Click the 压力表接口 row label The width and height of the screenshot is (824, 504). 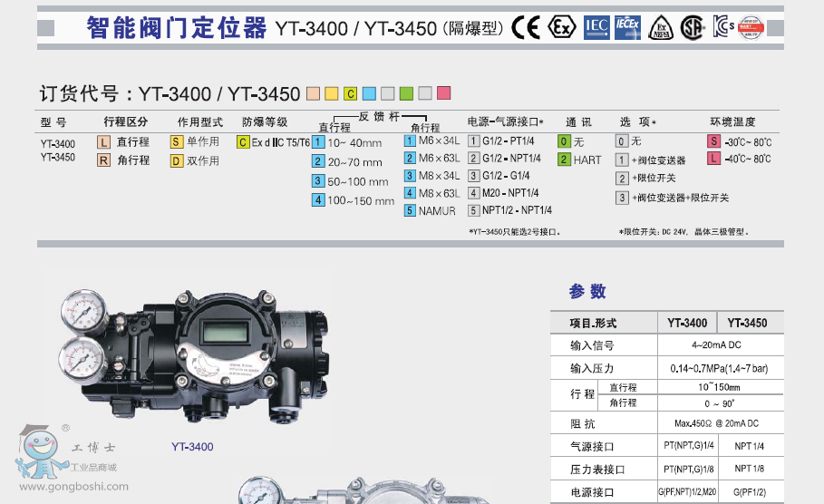click(598, 470)
